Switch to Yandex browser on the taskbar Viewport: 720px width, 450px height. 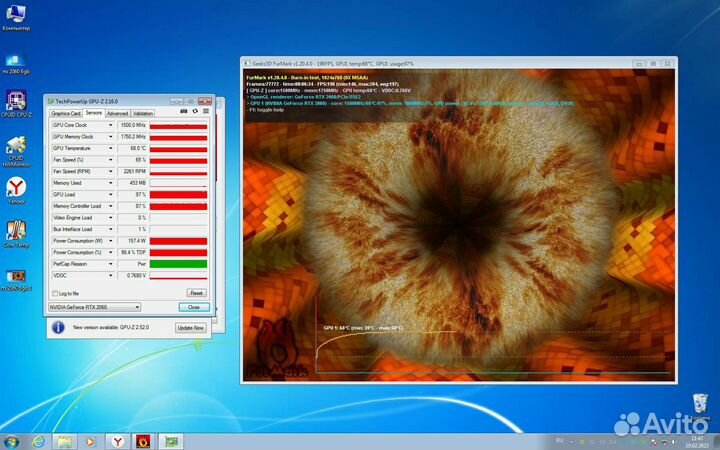point(118,442)
